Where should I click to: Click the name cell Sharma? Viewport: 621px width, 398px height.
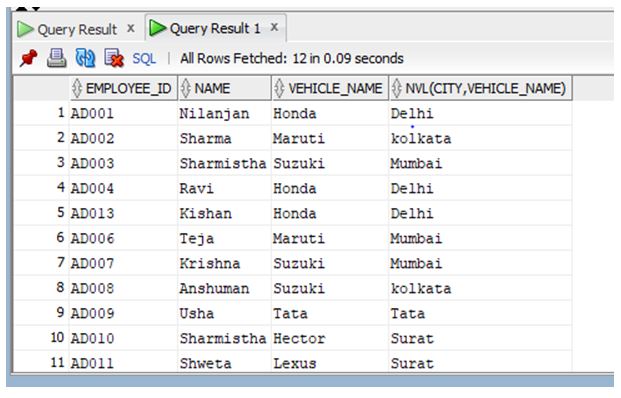(225, 138)
